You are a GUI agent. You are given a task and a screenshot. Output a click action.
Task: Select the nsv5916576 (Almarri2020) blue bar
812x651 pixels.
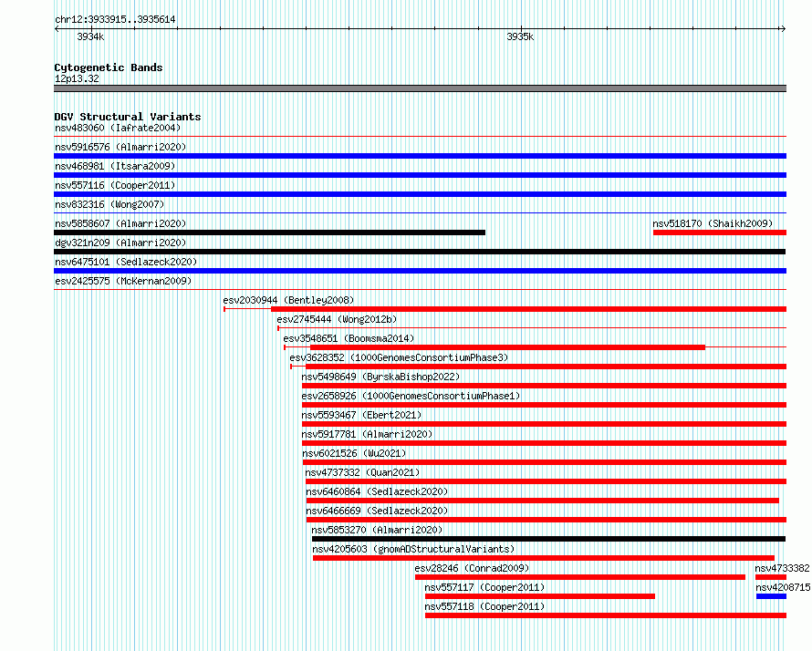pos(420,156)
